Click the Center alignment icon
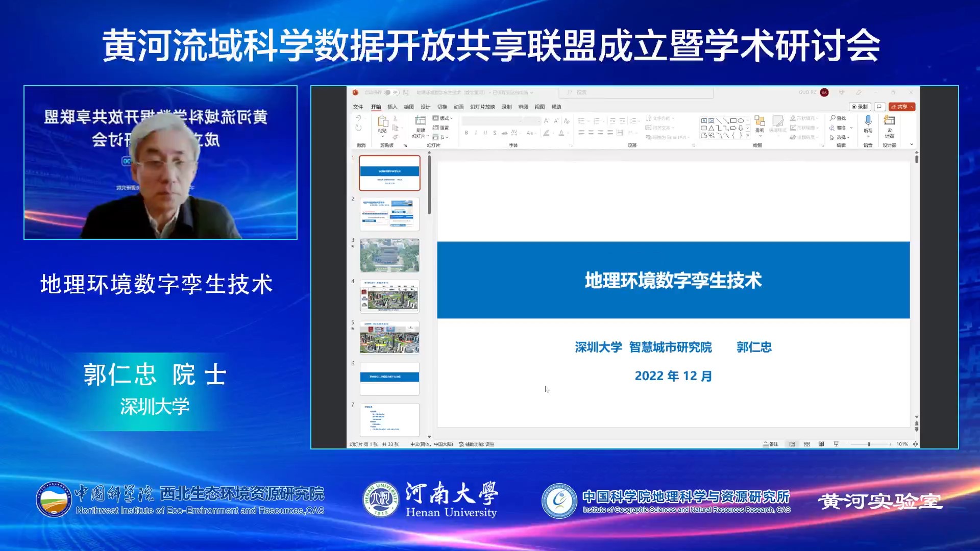This screenshot has width=980, height=551. point(591,133)
